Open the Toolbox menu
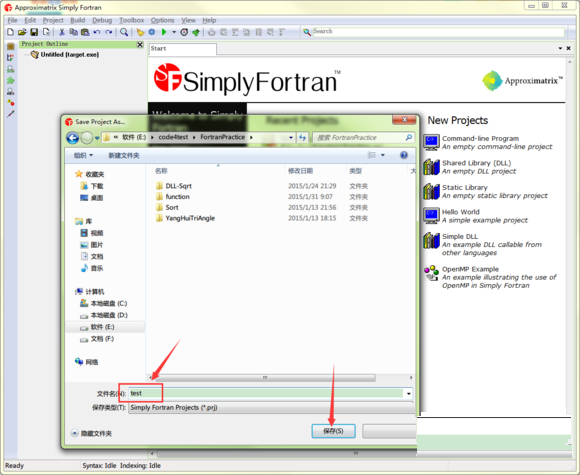This screenshot has height=475, width=580. point(132,20)
